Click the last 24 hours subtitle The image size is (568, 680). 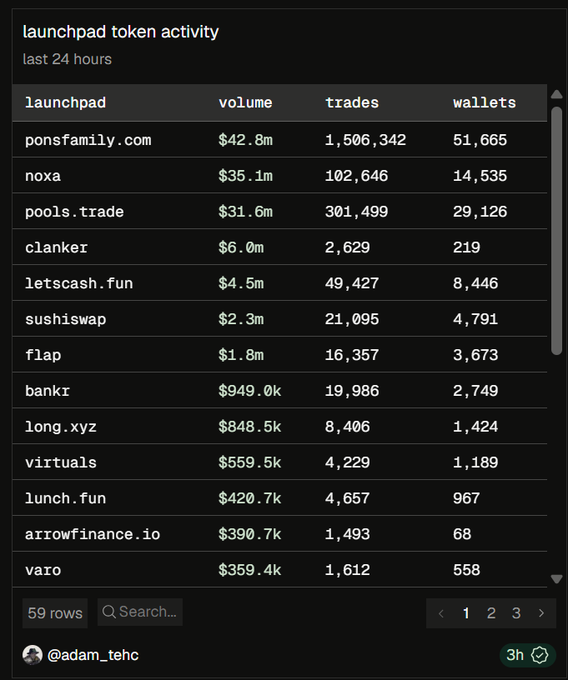click(x=67, y=59)
